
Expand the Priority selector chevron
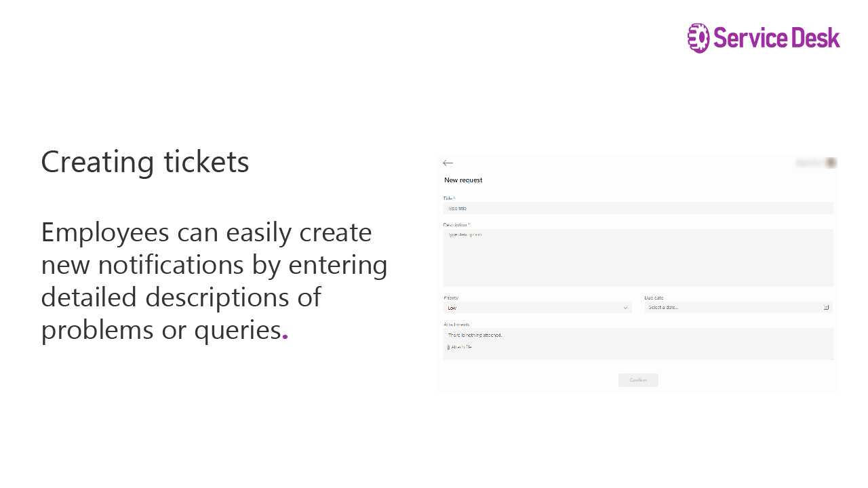(x=625, y=307)
